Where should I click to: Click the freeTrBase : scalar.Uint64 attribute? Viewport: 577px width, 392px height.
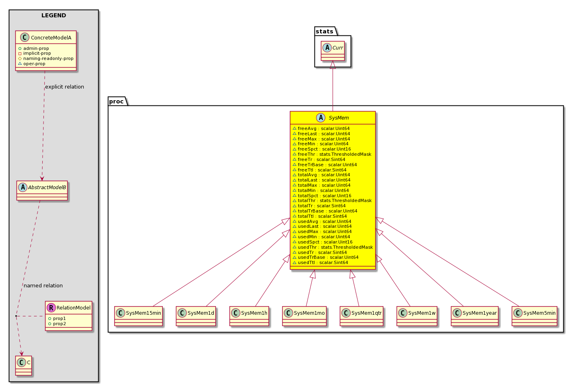pyautogui.click(x=327, y=165)
